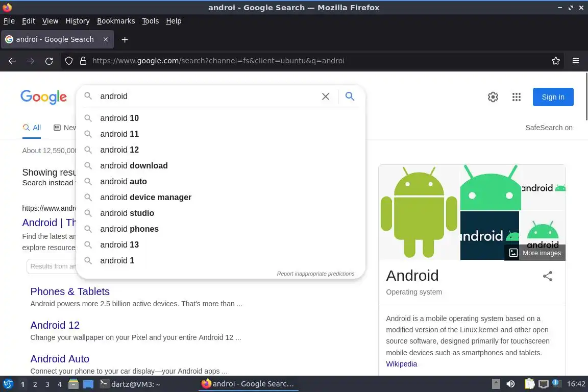This screenshot has height=392, width=588.
Task: Adjust volume via speaker tray icon
Action: pyautogui.click(x=510, y=384)
